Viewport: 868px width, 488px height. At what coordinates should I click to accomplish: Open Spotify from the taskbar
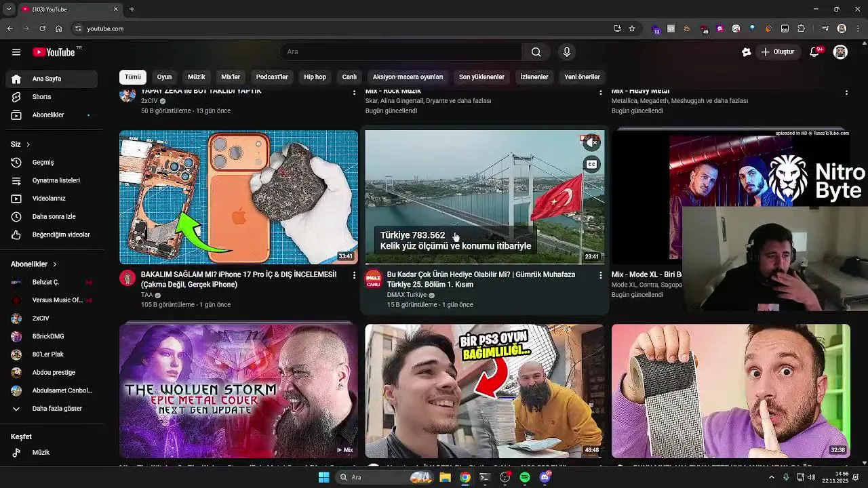point(525,477)
